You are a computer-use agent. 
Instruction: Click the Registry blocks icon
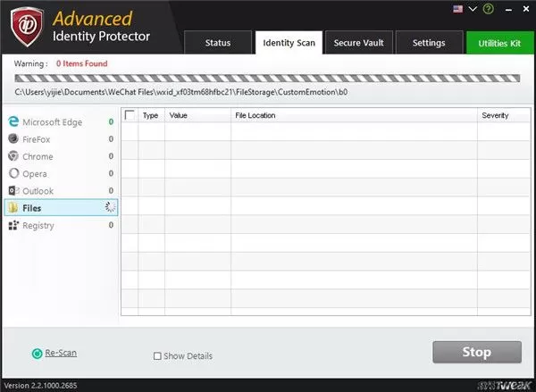coord(13,225)
